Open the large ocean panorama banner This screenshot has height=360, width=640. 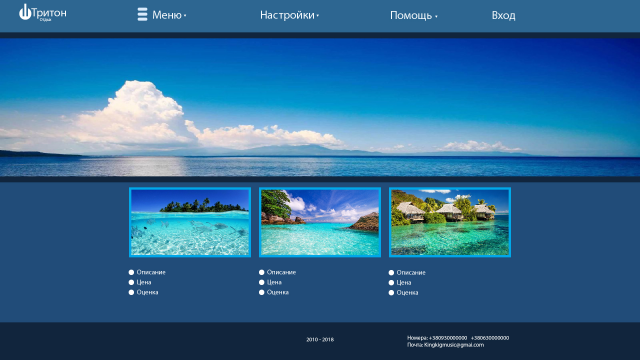click(320, 107)
